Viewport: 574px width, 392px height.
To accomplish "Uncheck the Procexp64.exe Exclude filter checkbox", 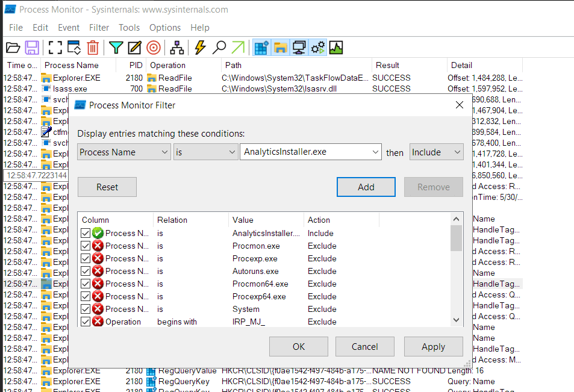I will pyautogui.click(x=86, y=296).
